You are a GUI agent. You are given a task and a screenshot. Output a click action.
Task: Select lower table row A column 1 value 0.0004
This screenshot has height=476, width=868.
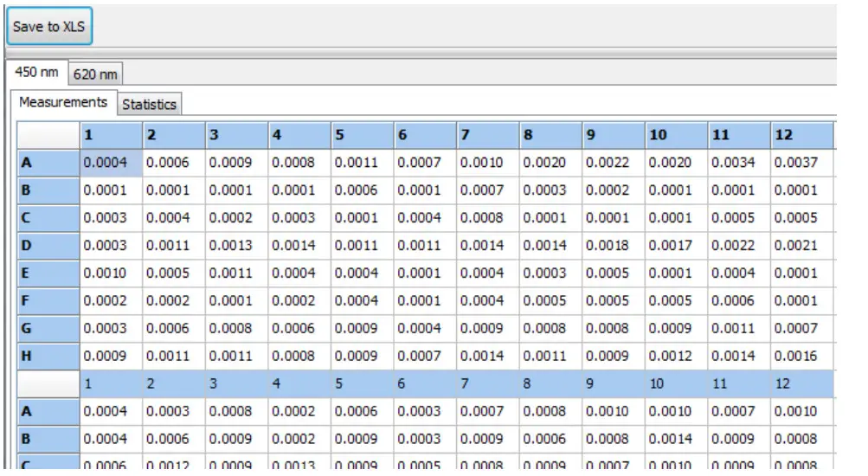tap(112, 412)
